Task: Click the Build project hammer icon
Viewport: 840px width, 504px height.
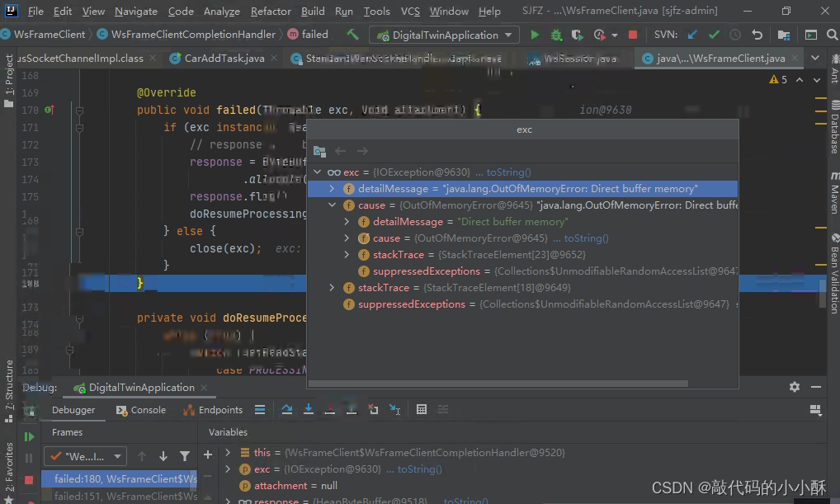Action: pos(352,35)
